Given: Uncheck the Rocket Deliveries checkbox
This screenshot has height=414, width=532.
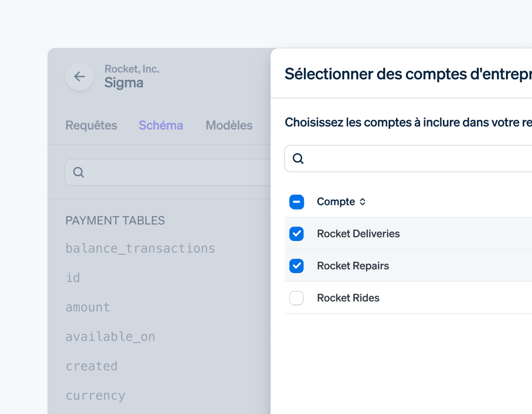Looking at the screenshot, I should (297, 234).
